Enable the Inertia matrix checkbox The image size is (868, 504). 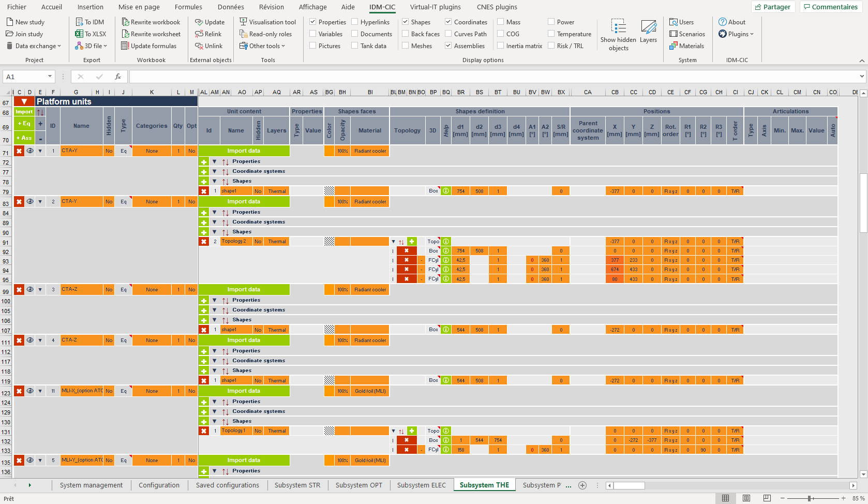tap(500, 46)
